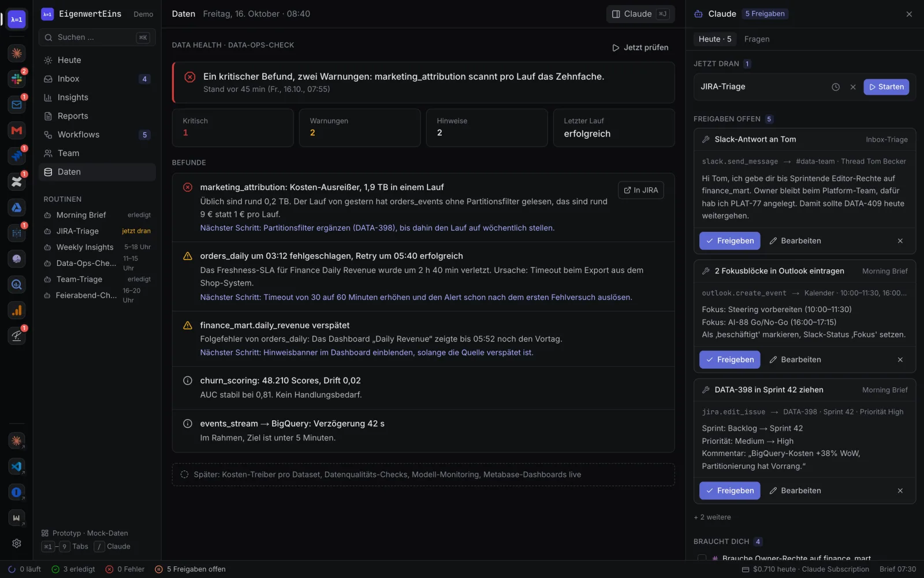Toggle the Claude panel button in header
The image size is (924, 578).
coord(640,14)
